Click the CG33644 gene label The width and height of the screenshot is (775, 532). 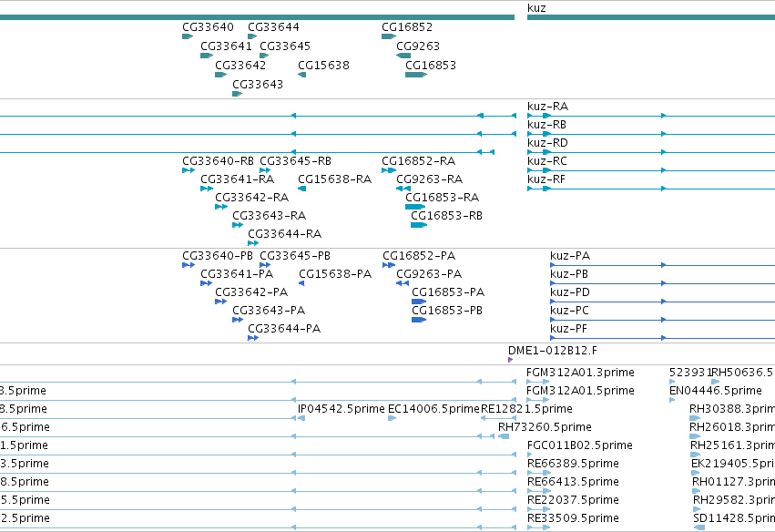(x=273, y=27)
